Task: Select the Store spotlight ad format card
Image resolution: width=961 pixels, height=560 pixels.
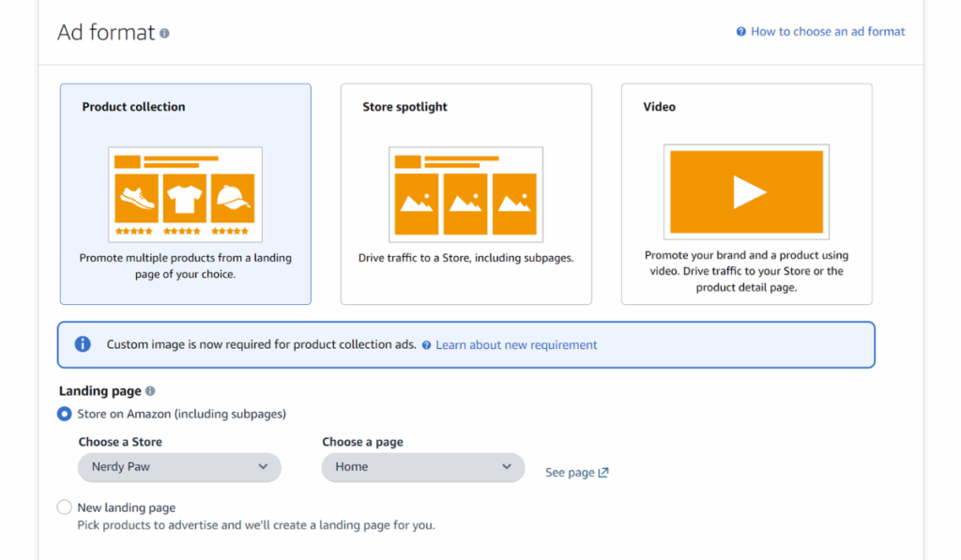Action: pos(465,193)
